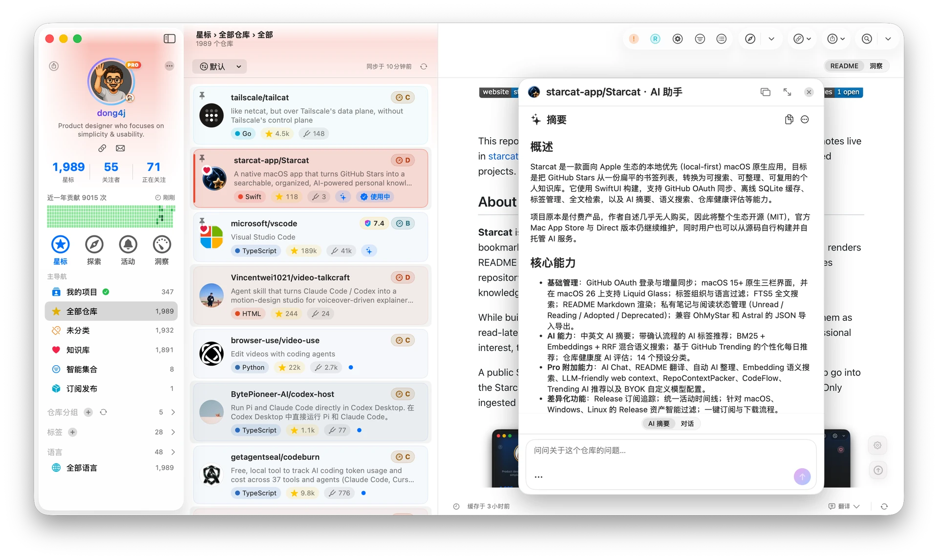Expand the chevron next to the compass icon
This screenshot has height=560, width=938.
coord(771,39)
